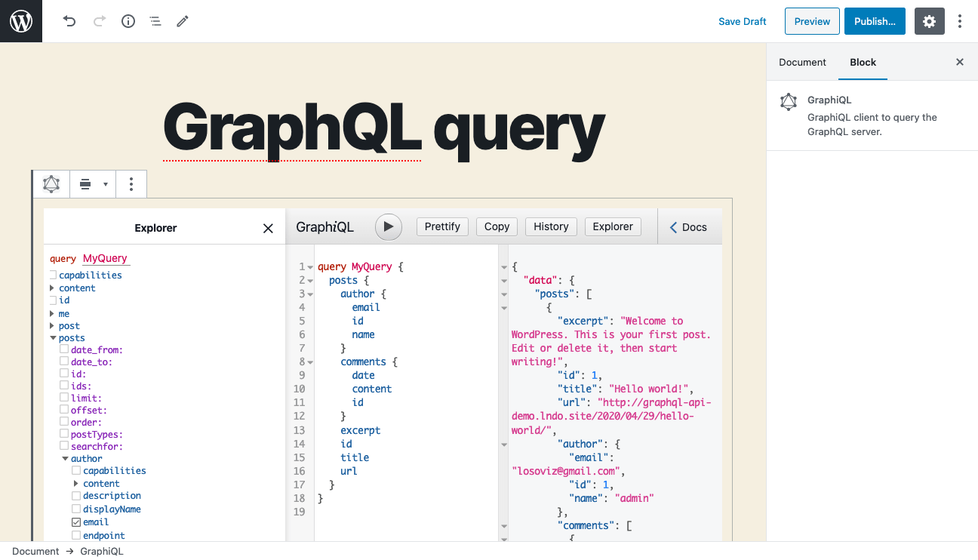Enable the id: argument under posts

64,374
